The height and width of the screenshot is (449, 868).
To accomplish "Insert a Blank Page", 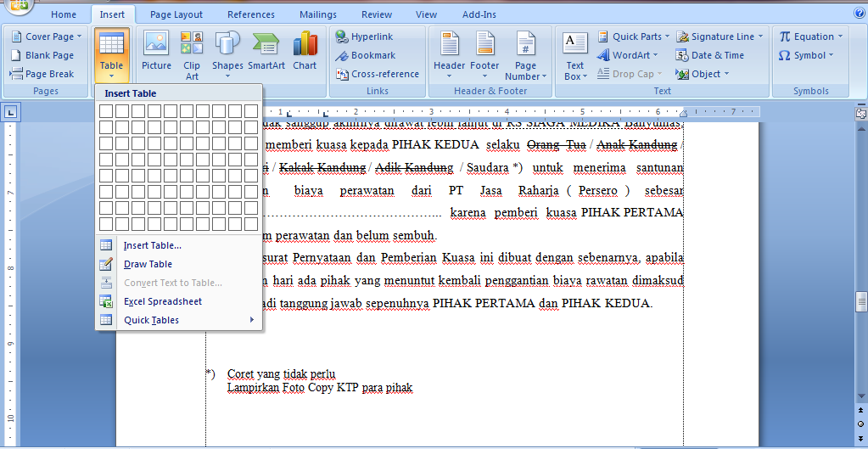I will click(42, 55).
